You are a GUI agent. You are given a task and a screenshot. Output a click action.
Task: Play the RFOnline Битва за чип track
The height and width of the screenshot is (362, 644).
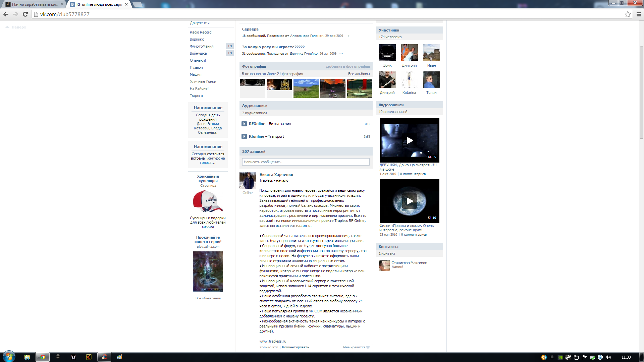[244, 124]
